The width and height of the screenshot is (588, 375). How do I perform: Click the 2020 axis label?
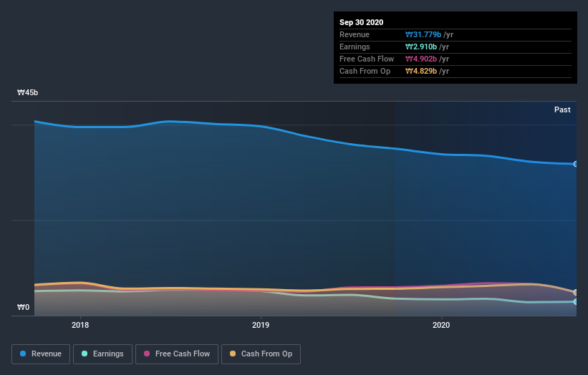[441, 325]
